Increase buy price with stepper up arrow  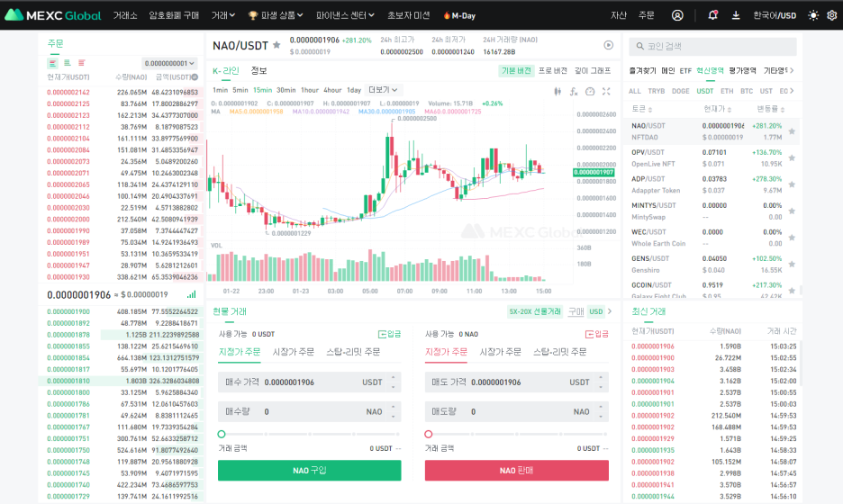point(393,377)
